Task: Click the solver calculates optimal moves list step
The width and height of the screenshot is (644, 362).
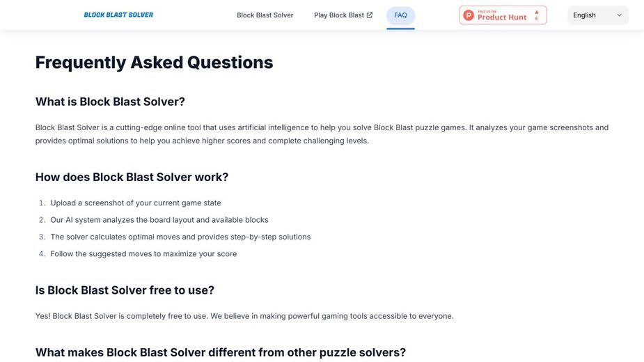Action: click(x=180, y=237)
